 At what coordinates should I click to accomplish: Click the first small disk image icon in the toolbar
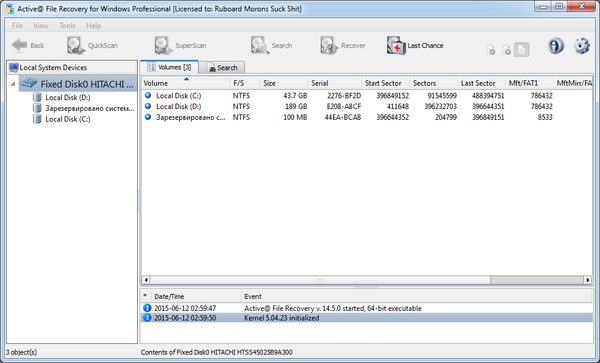(491, 50)
